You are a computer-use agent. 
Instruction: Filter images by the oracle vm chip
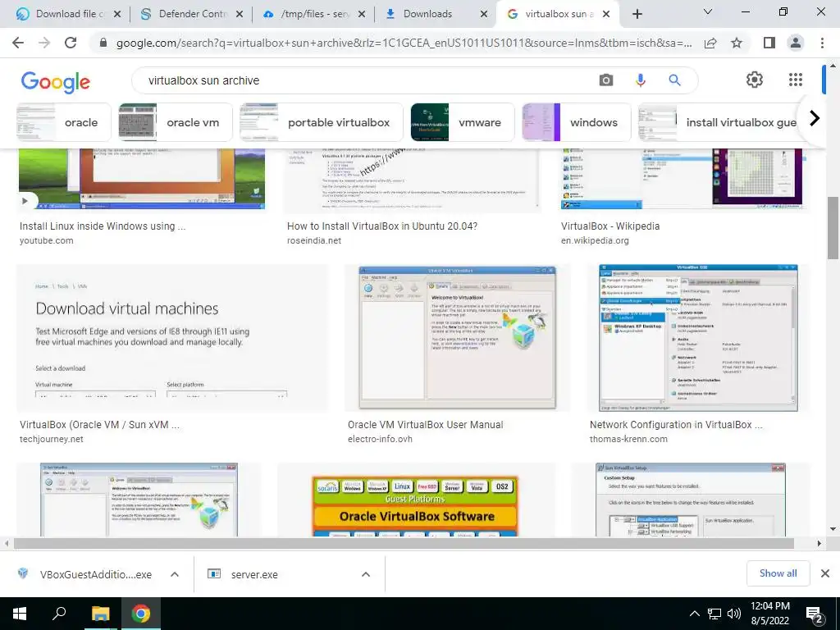176,122
